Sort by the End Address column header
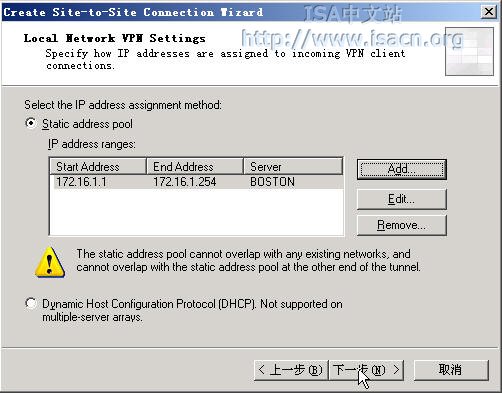The height and width of the screenshot is (393, 502). pos(195,166)
